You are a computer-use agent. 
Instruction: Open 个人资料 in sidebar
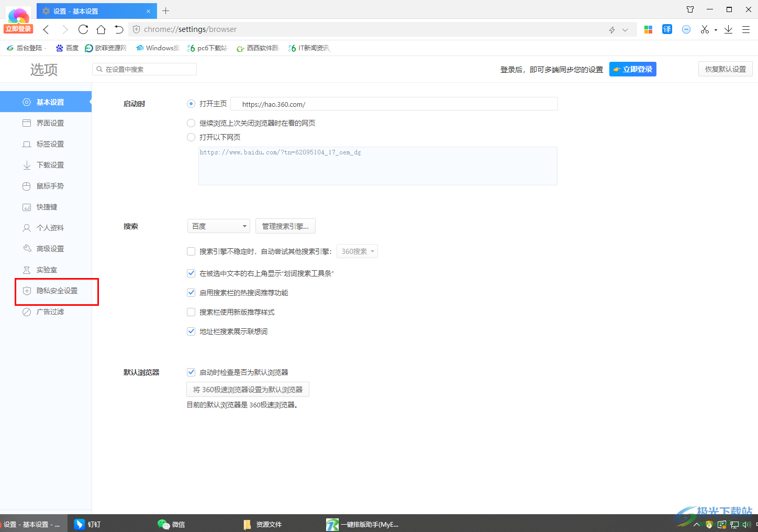point(46,228)
